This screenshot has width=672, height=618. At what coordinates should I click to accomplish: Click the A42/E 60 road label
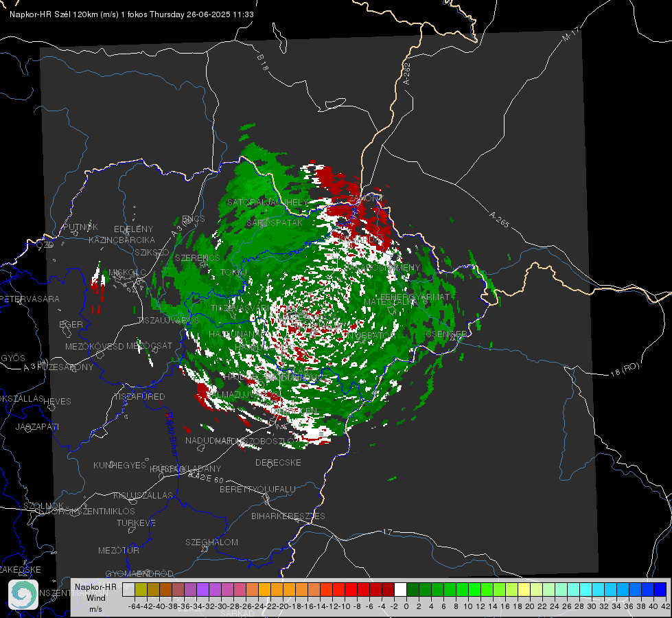(206, 477)
